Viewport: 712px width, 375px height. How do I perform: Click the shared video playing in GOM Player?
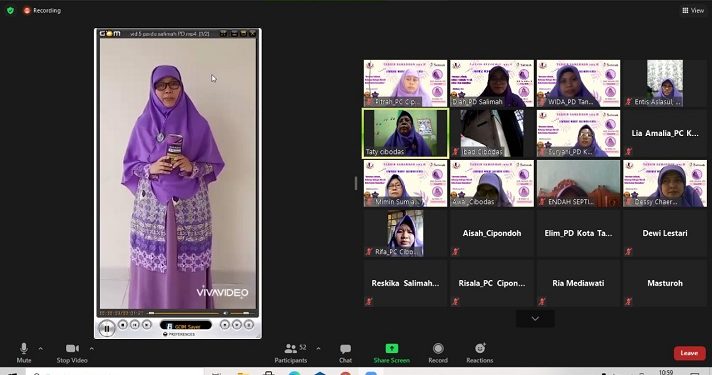(x=178, y=173)
